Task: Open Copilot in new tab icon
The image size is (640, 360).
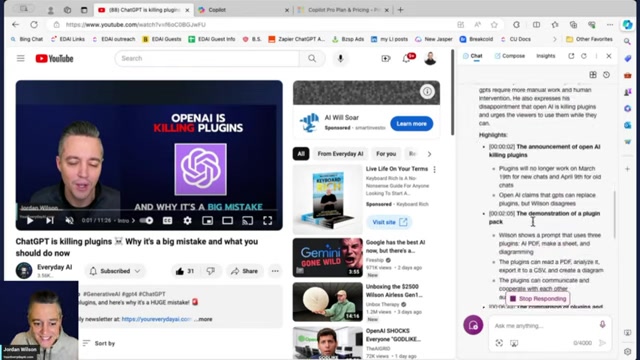Action: click(x=571, y=56)
